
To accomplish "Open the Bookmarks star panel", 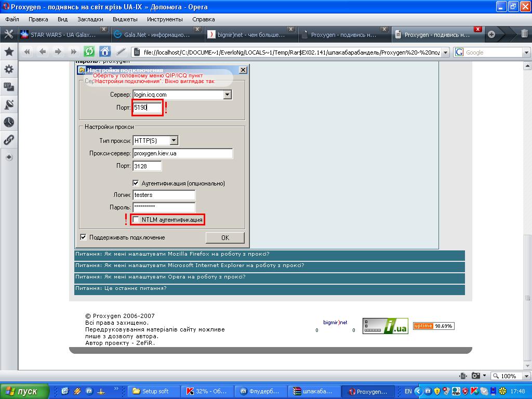I will coord(9,52).
